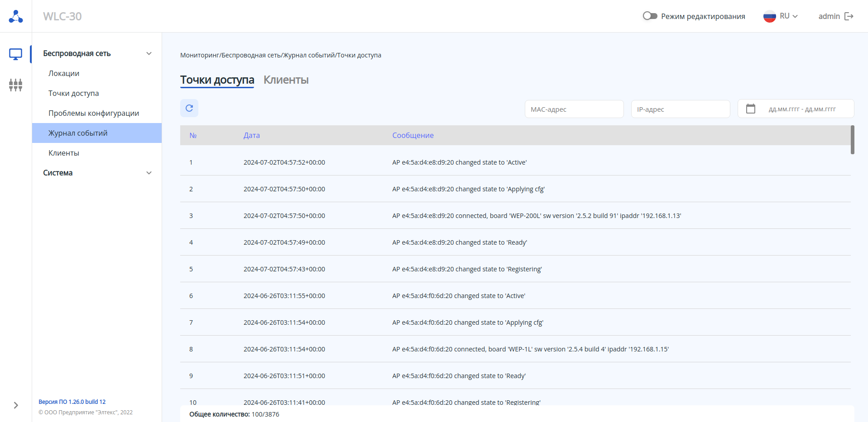
Task: Refresh the event log table
Action: (x=189, y=108)
